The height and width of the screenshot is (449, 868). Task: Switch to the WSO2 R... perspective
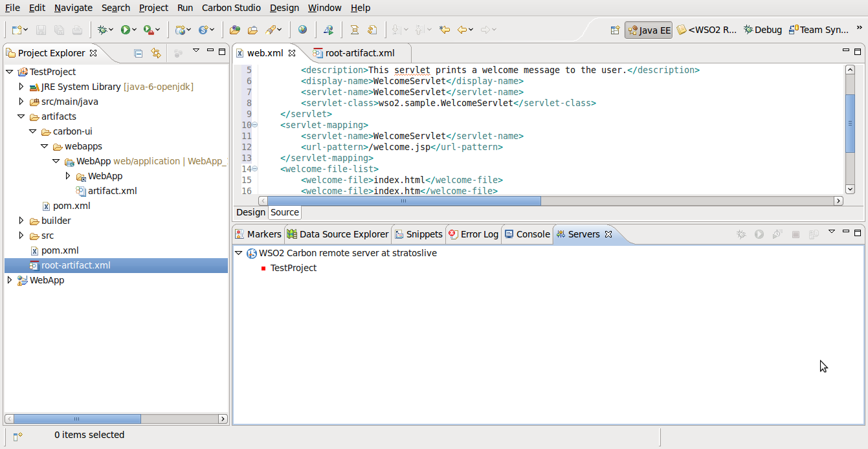707,30
